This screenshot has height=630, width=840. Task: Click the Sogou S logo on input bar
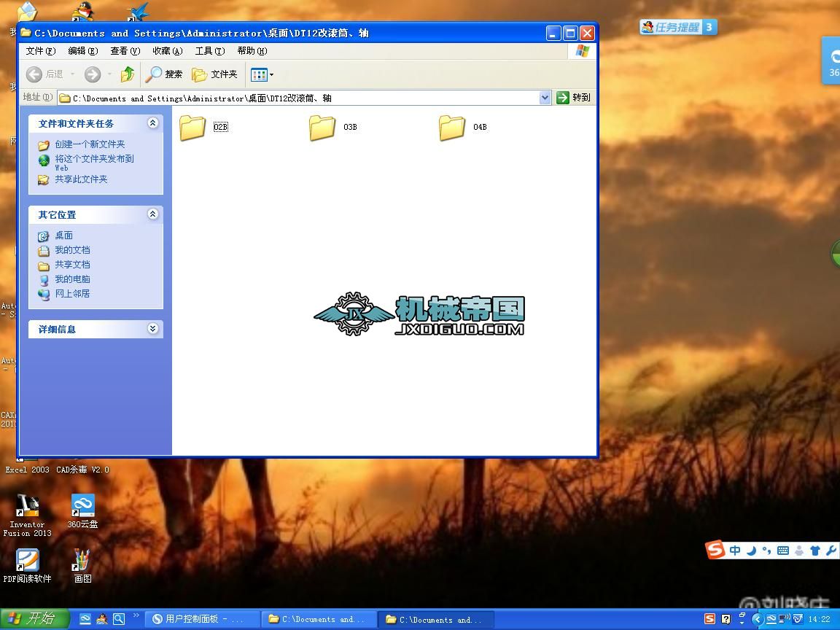tap(715, 550)
